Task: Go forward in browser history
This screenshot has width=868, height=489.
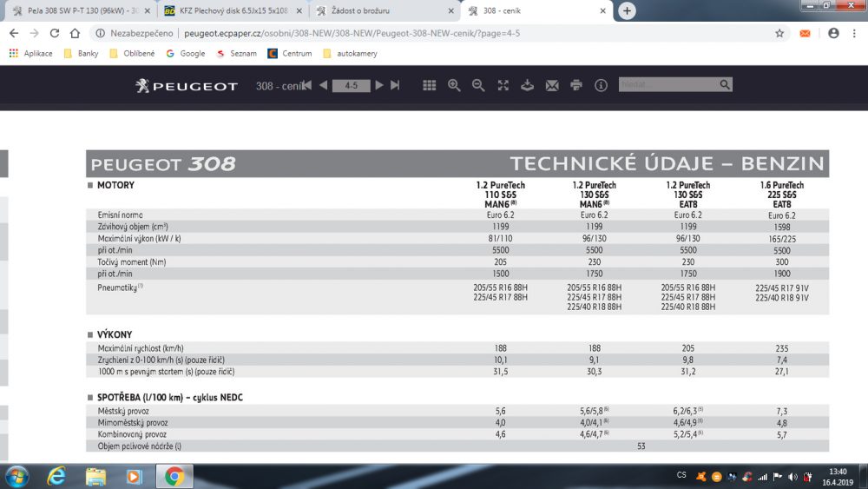Action: (x=35, y=33)
